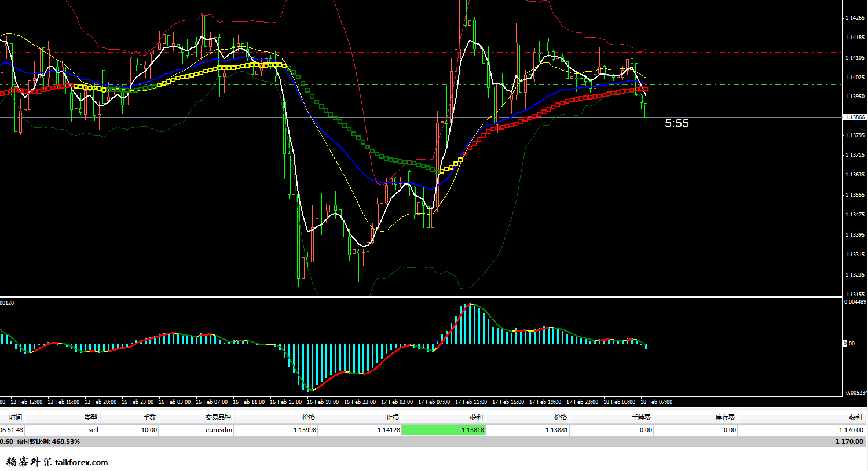Click the green take profit cell 1.13818
This screenshot has height=471, width=868.
(x=444, y=430)
